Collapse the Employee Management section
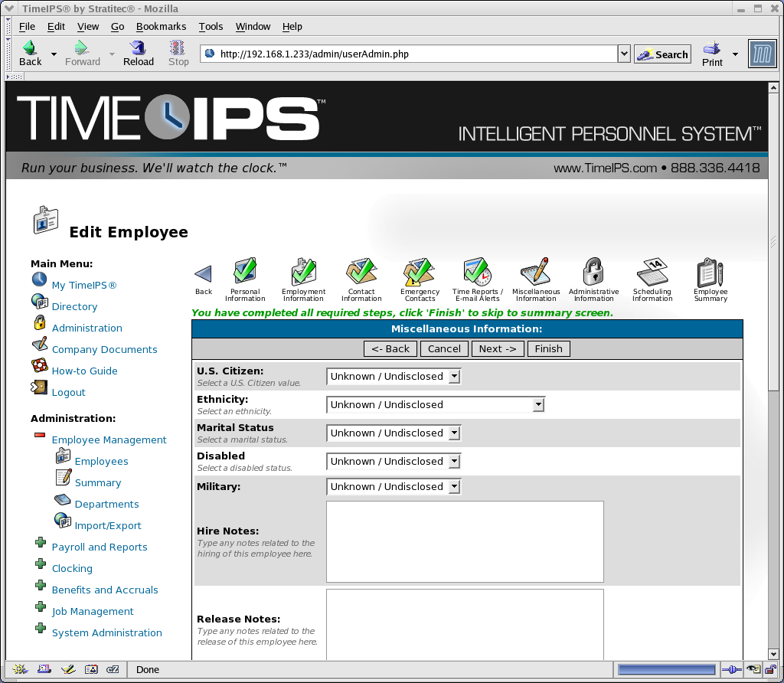 [x=40, y=435]
